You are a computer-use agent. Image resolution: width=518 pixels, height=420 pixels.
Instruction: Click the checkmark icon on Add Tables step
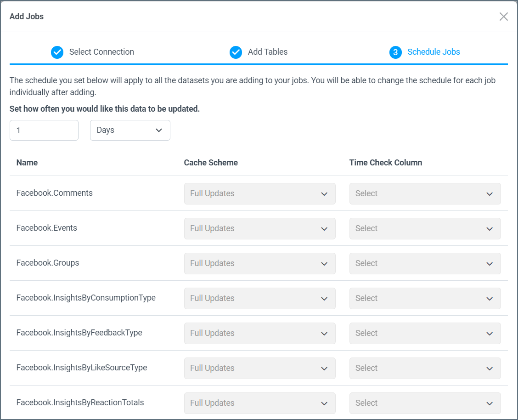pyautogui.click(x=236, y=52)
